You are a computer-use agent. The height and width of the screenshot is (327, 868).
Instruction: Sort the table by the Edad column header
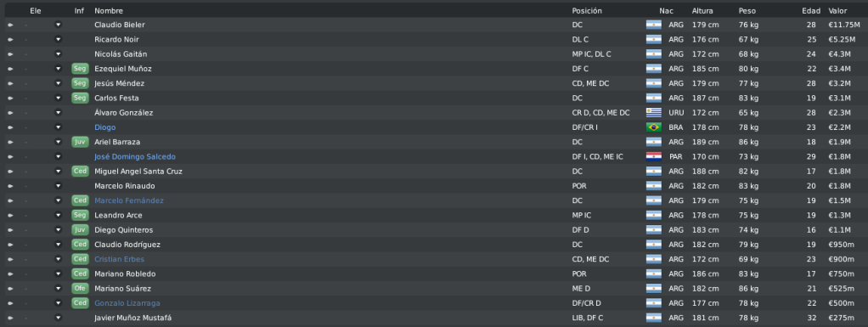pos(811,10)
